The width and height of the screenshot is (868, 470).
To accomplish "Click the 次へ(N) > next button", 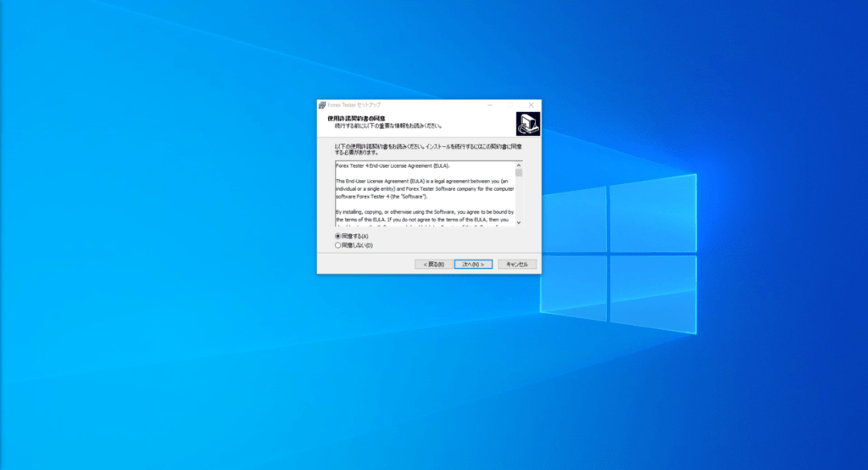I will point(473,265).
